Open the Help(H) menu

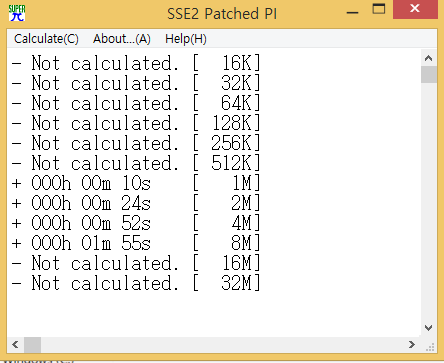[186, 39]
